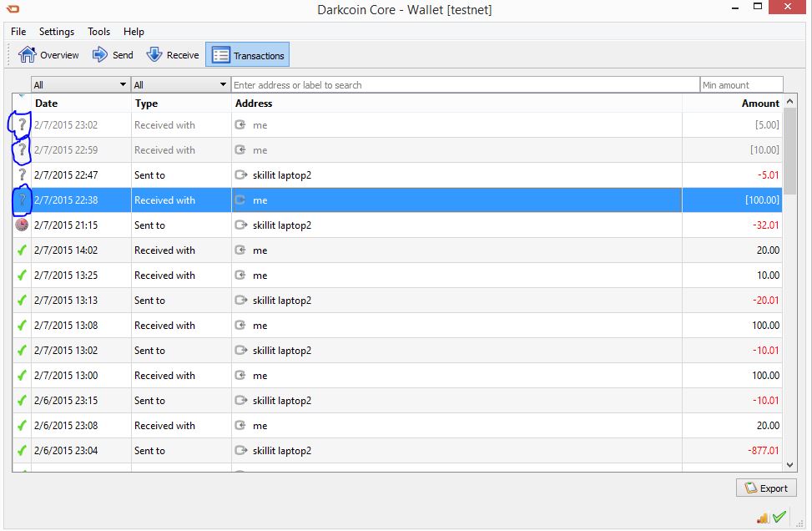Minimize the Darkcoin Core window
This screenshot has height=531, width=812.
pyautogui.click(x=735, y=8)
